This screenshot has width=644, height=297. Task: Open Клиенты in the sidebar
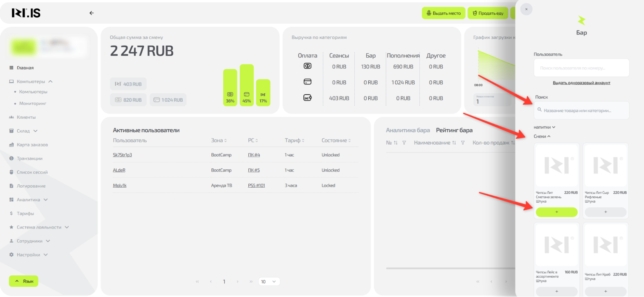[26, 117]
